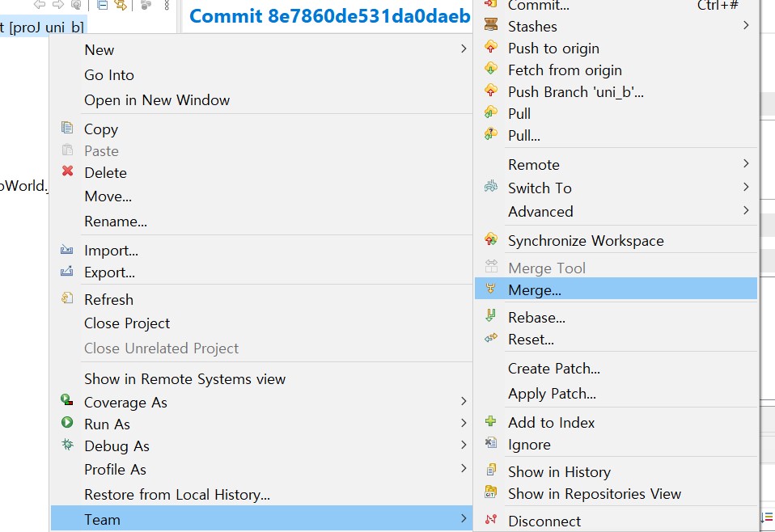
Task: Click the Merge icon in Team submenu
Action: [490, 289]
